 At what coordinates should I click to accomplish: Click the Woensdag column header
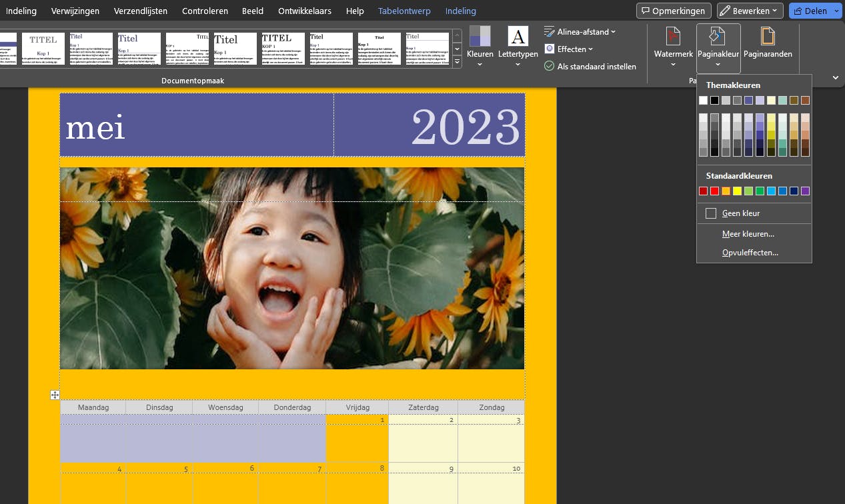click(225, 407)
